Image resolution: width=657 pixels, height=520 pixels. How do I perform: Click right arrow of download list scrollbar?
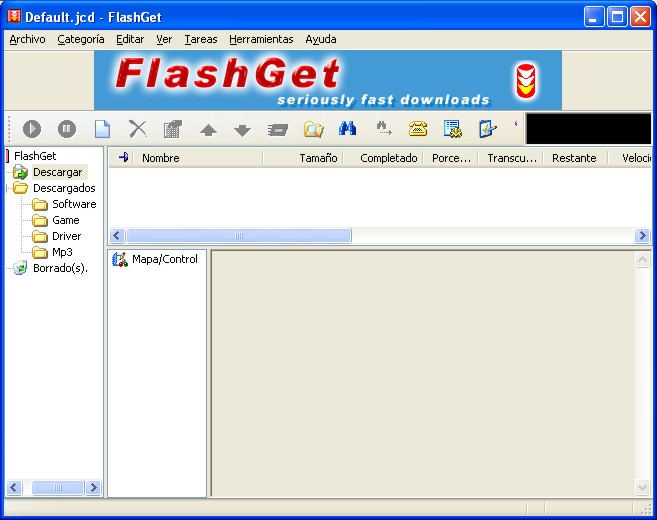click(x=642, y=236)
